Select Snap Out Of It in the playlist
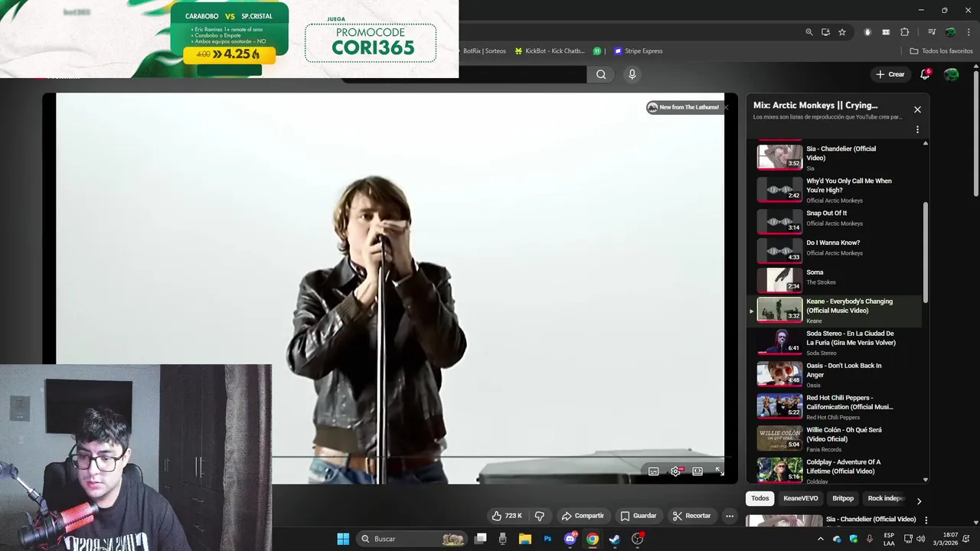The width and height of the screenshot is (980, 551). [835, 220]
